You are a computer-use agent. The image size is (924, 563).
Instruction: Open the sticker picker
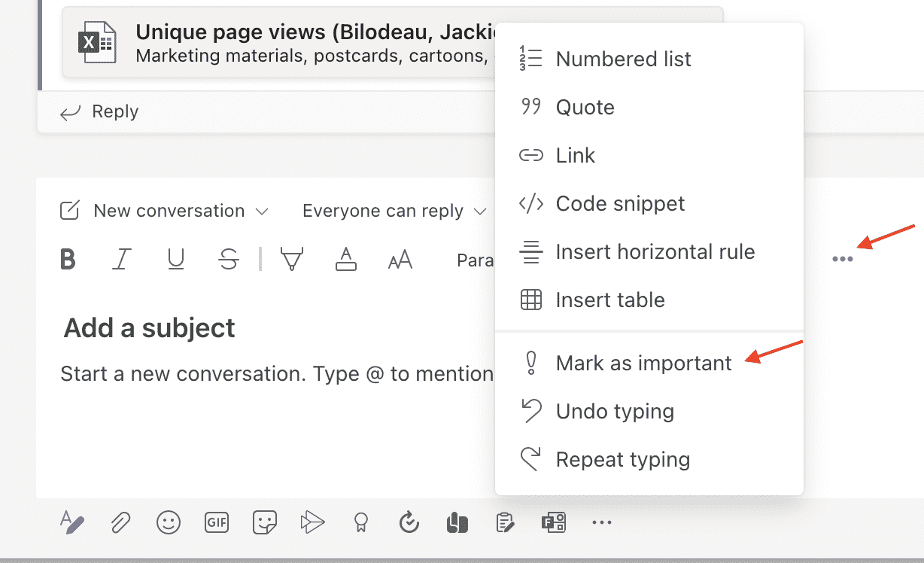[265, 522]
